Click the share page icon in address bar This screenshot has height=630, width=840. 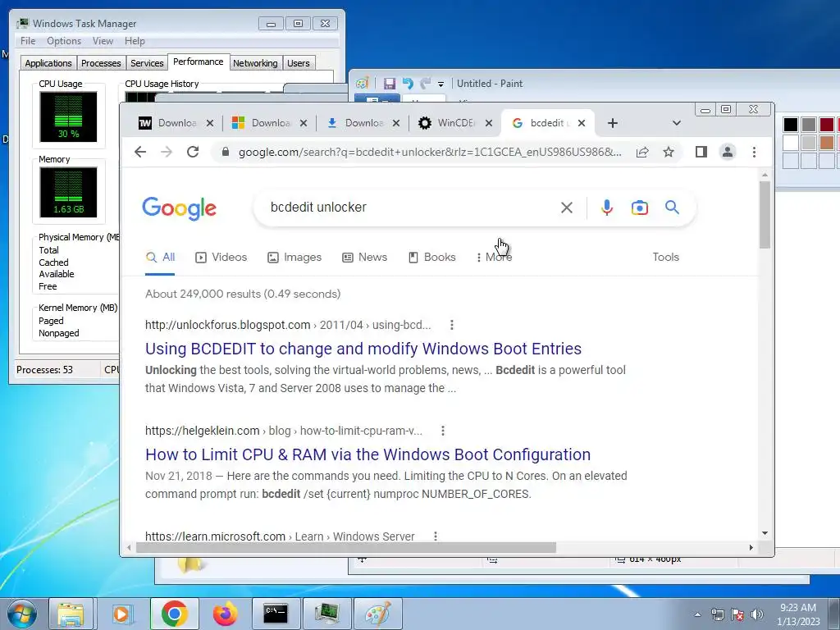(x=642, y=152)
